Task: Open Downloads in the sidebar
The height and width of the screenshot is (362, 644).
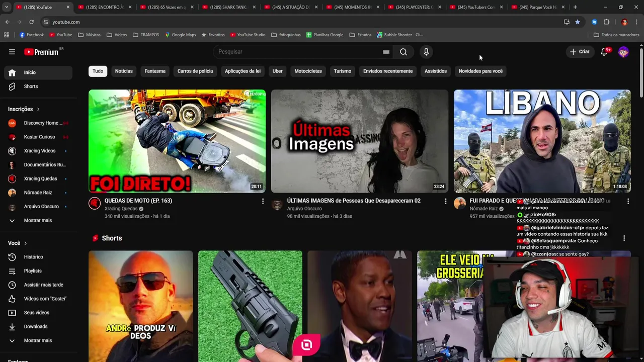Action: (x=38, y=326)
